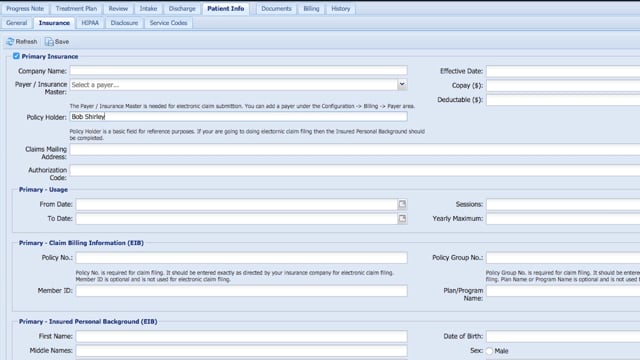The width and height of the screenshot is (640, 360).
Task: Click the Primary Insurance label text
Action: click(50, 56)
